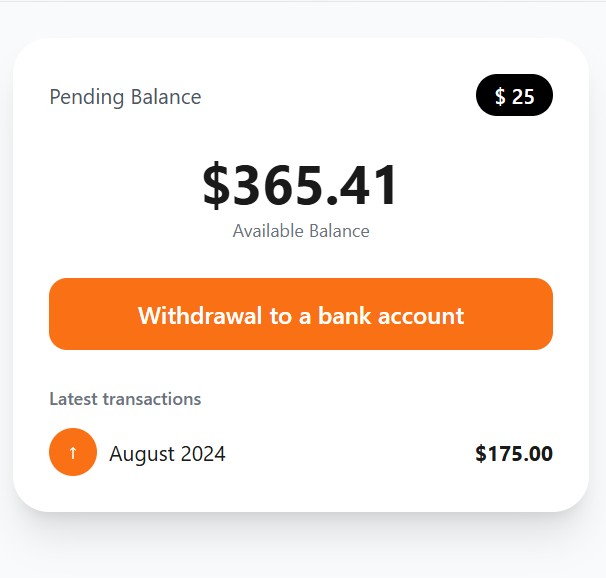Click the black $ 25 pending badge
The width and height of the screenshot is (606, 578).
[514, 96]
